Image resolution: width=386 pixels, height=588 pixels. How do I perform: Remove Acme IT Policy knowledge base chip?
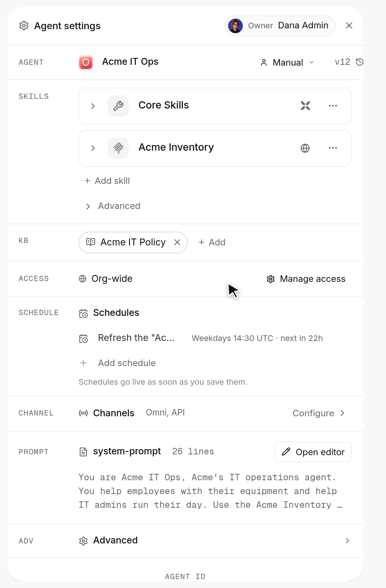coord(177,242)
